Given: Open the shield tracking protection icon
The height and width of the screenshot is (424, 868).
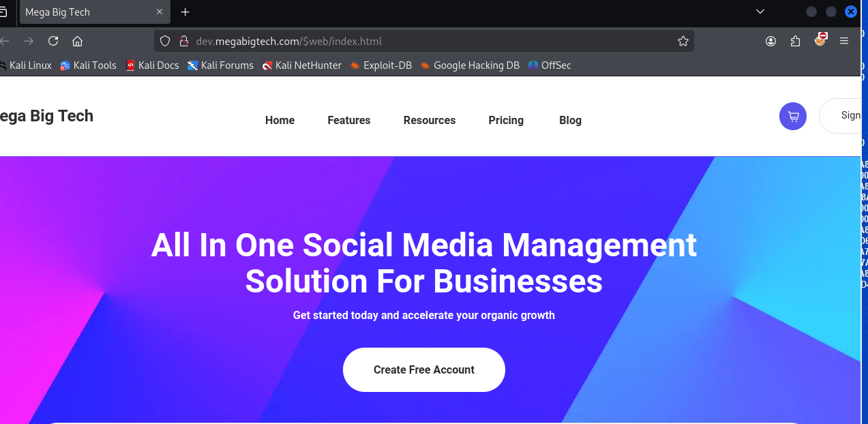Looking at the screenshot, I should [164, 41].
